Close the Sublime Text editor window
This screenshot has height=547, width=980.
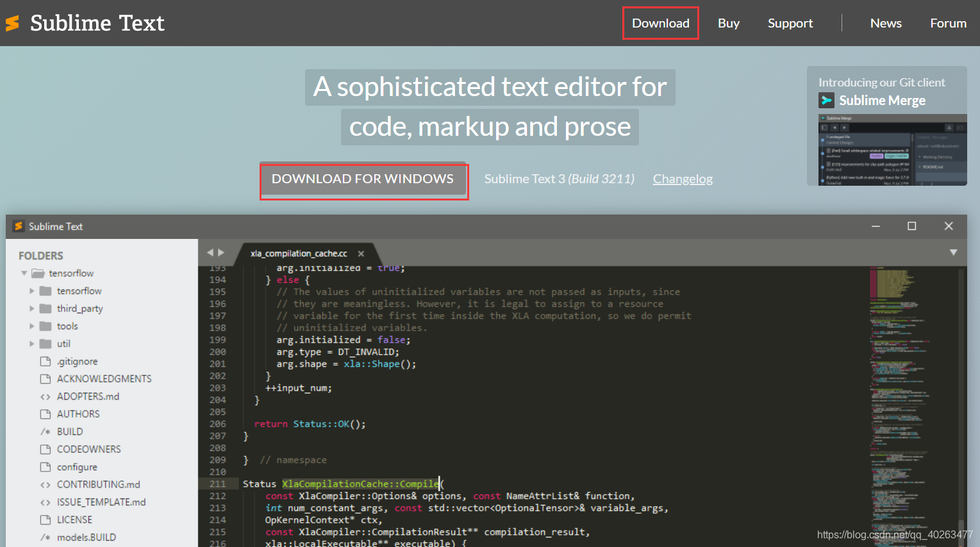(x=949, y=226)
